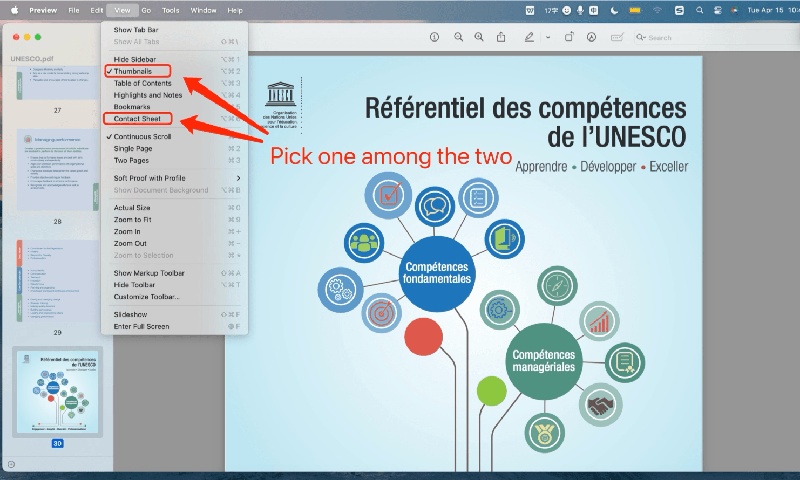Show the Markup toolbar via pen-circle icon
This screenshot has height=480, width=800.
point(591,37)
